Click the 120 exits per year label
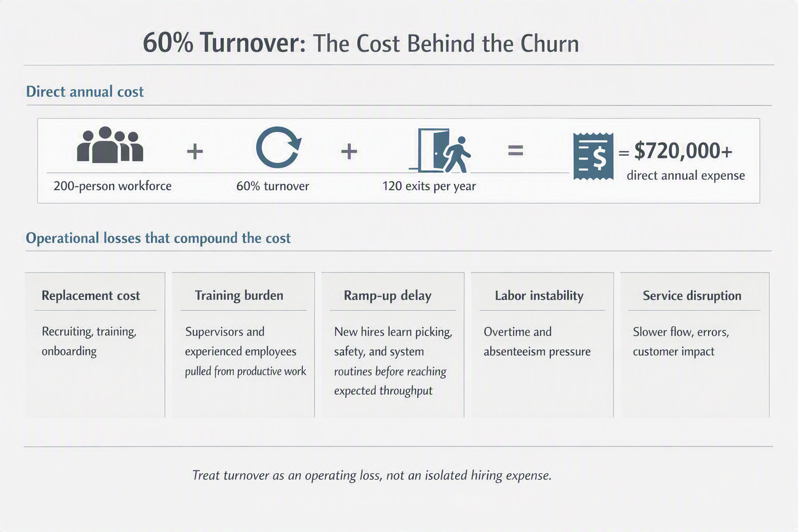Viewport: 798px width, 532px height. [x=429, y=186]
